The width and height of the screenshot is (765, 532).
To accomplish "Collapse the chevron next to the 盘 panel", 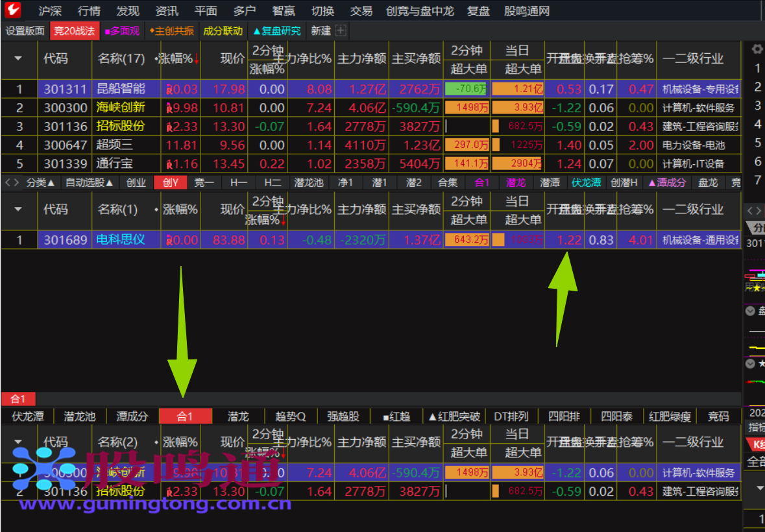I will [750, 311].
